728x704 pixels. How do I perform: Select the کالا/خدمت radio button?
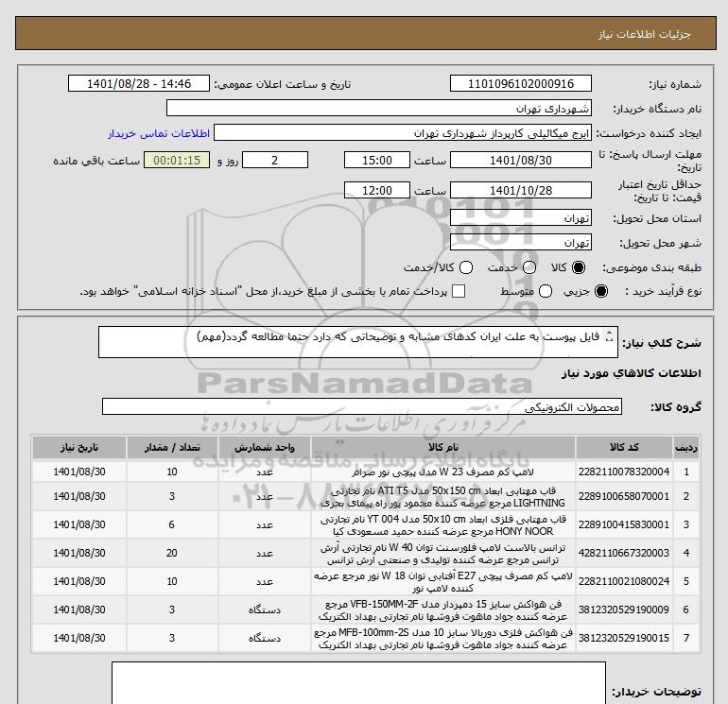[466, 267]
